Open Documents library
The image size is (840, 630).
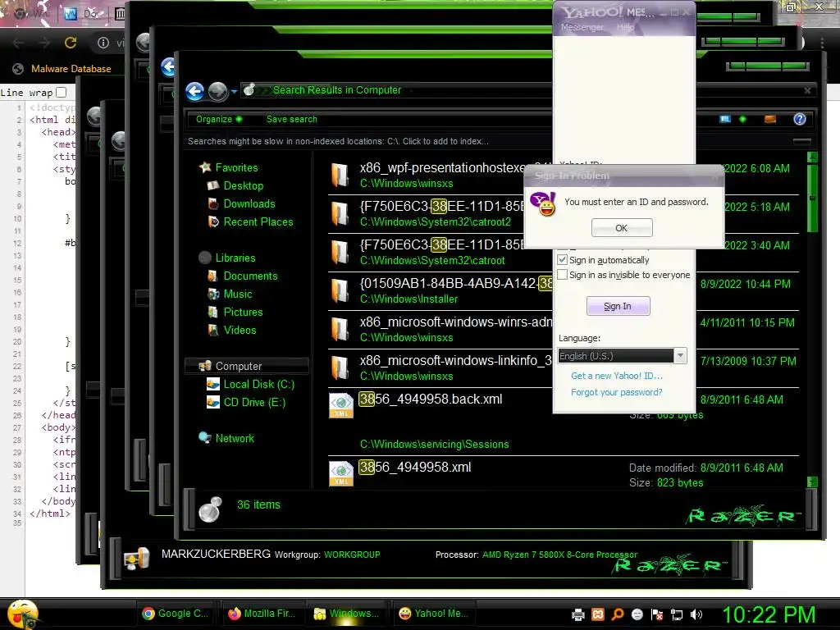[250, 276]
